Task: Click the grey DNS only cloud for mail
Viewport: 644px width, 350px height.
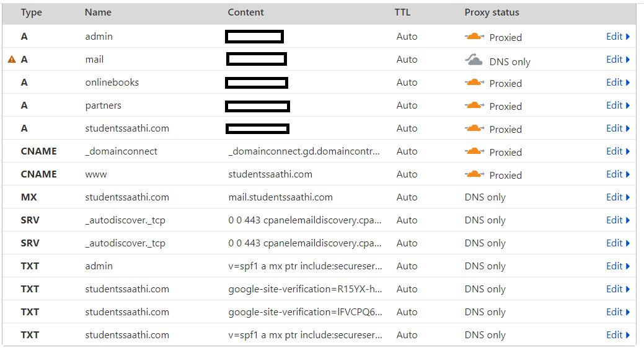Action: pyautogui.click(x=474, y=60)
